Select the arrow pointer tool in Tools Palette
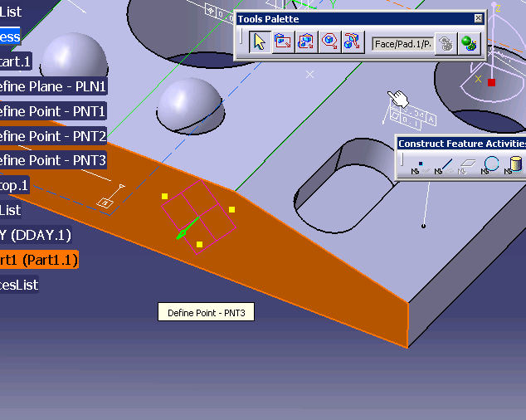Viewport: 526px width, 420px height. tap(260, 42)
